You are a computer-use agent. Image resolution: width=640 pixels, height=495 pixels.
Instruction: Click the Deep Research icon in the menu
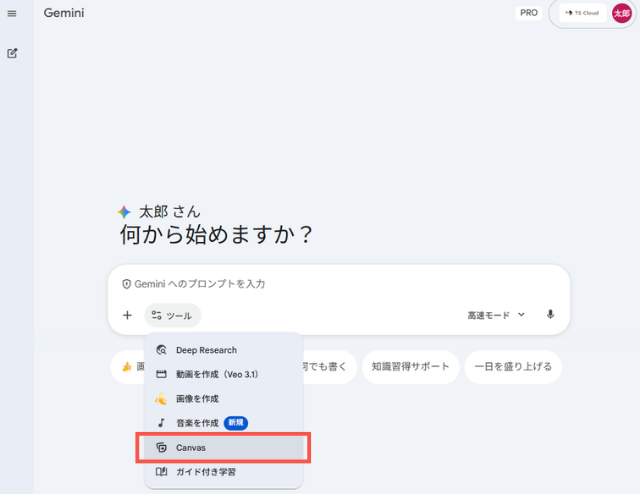point(161,350)
